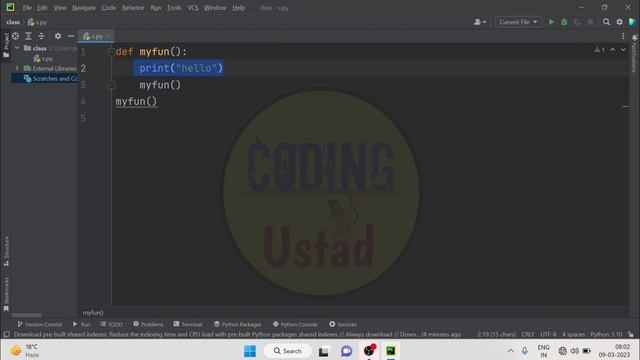Open the Windows Start menu
This screenshot has width=640, height=360.
pyautogui.click(x=250, y=351)
